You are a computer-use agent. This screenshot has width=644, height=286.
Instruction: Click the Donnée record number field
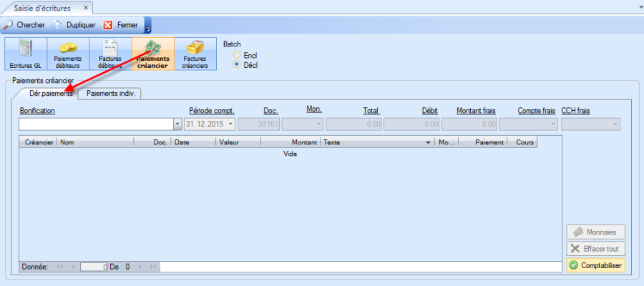(x=94, y=267)
